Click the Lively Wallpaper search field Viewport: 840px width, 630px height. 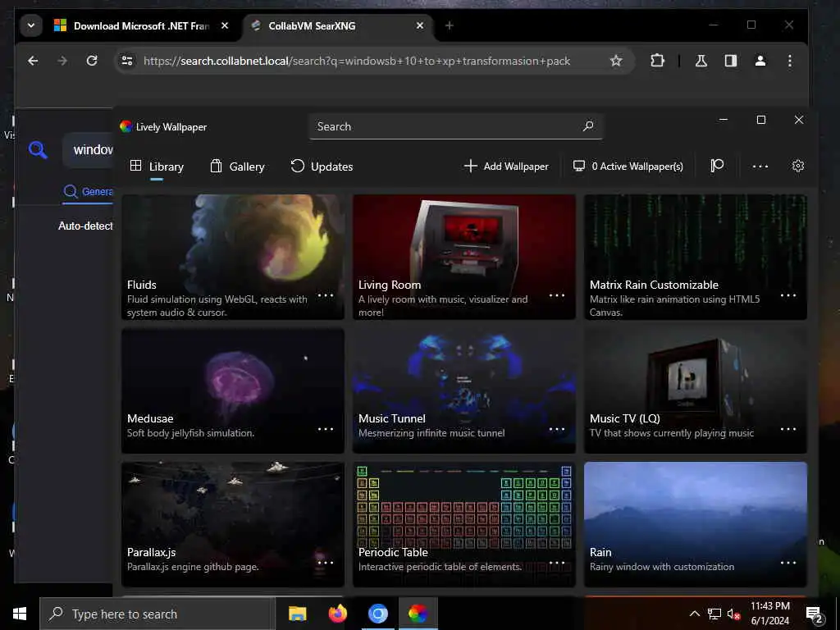[456, 127]
